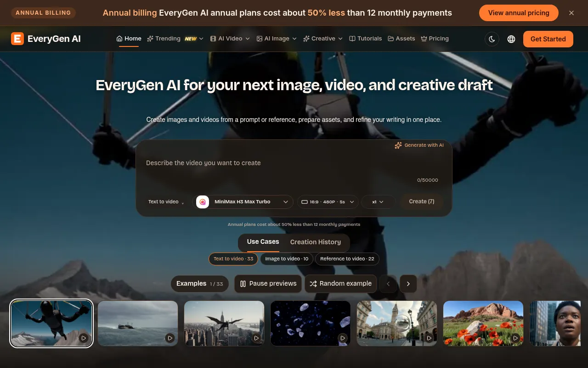Switch to the Creation History tab
Screen dimensions: 588x368
tap(316, 242)
